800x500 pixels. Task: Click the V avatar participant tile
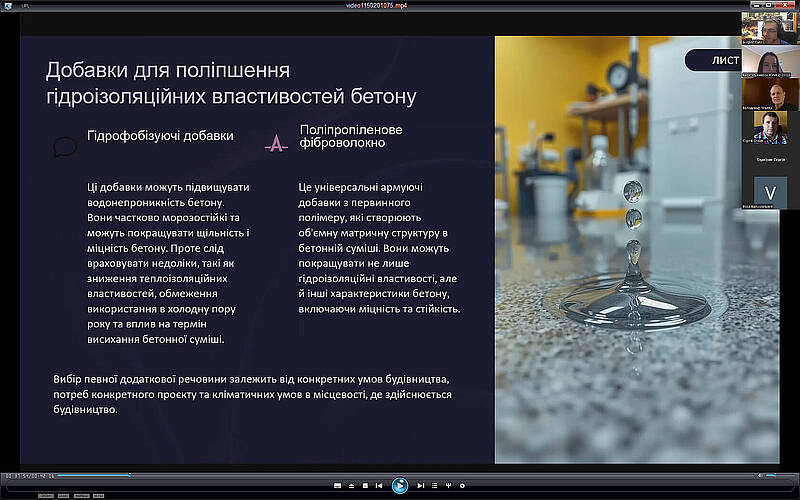(770, 192)
